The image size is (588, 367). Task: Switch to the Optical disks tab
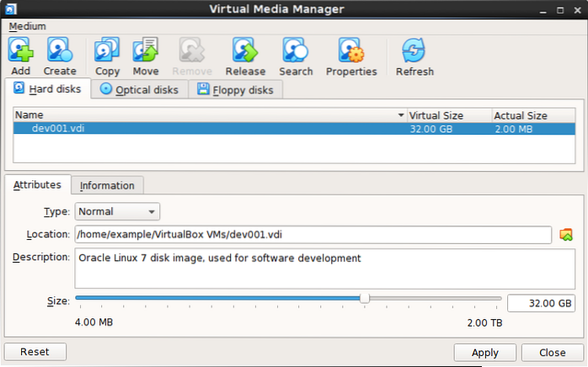click(x=139, y=90)
